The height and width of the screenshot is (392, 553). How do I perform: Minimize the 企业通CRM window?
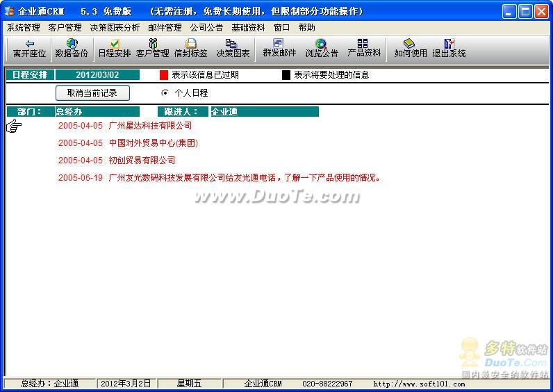[x=509, y=11]
